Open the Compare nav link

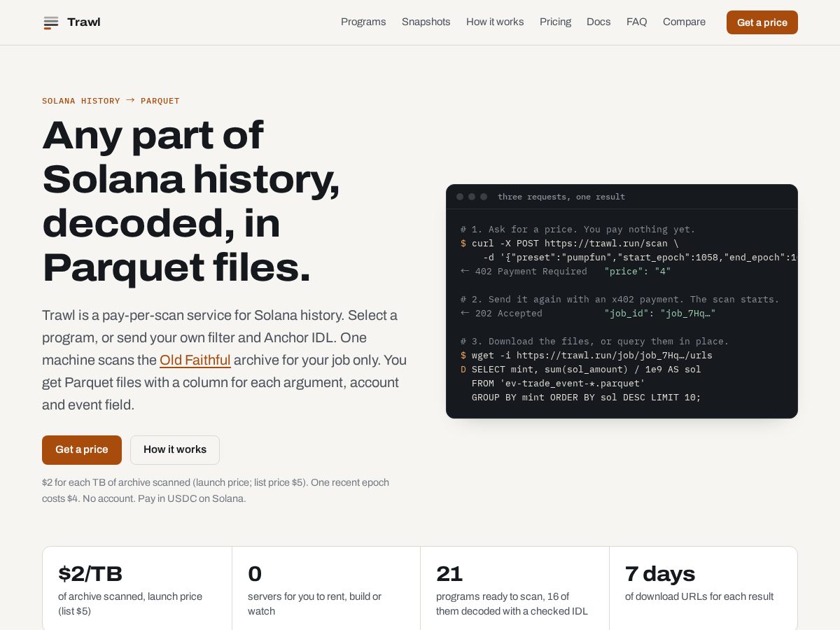685,22
